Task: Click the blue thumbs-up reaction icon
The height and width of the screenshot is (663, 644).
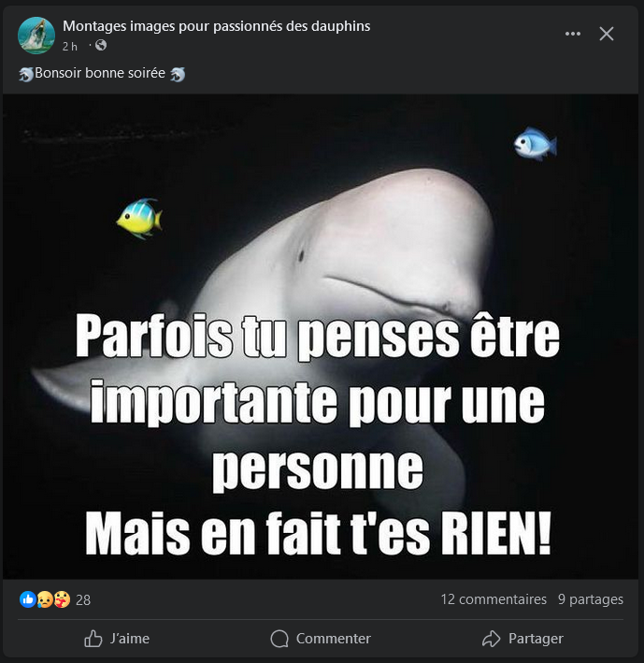Action: pos(28,599)
